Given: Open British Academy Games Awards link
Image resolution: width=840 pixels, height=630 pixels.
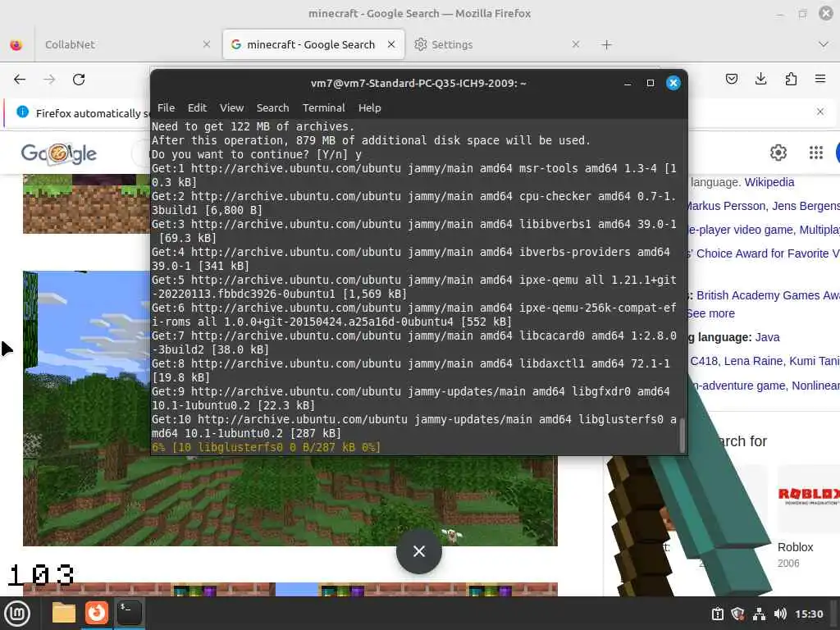Looking at the screenshot, I should pyautogui.click(x=768, y=295).
